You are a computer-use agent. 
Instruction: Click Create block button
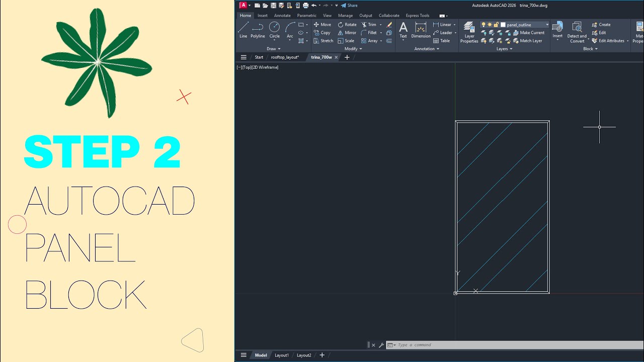coord(601,25)
